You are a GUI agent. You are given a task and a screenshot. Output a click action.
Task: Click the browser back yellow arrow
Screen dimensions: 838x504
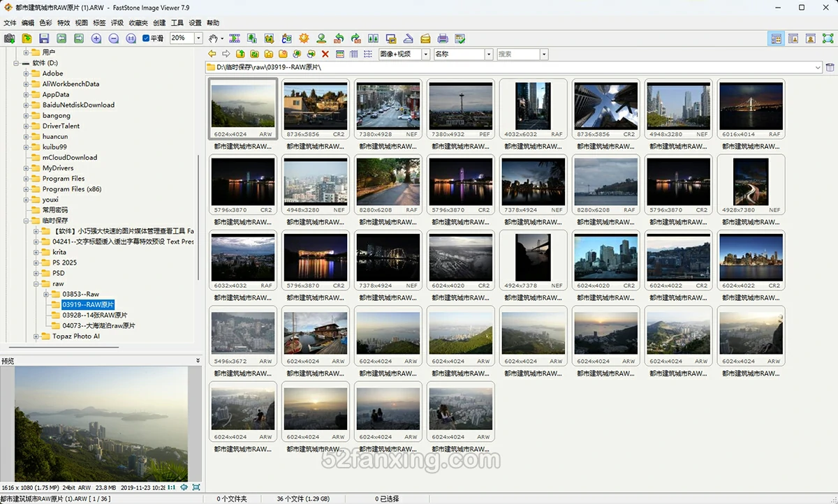point(212,54)
